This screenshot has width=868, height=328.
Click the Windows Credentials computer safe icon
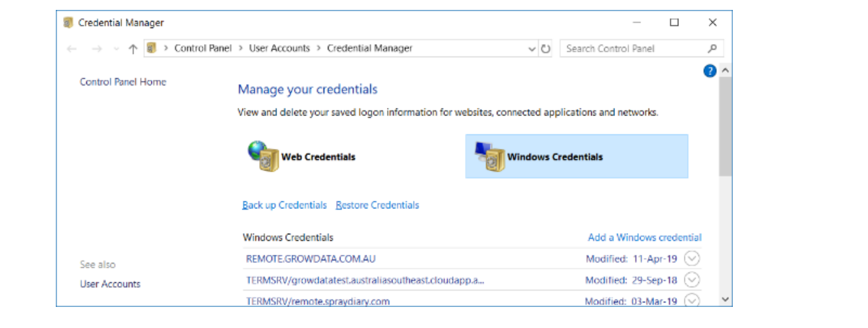click(490, 156)
